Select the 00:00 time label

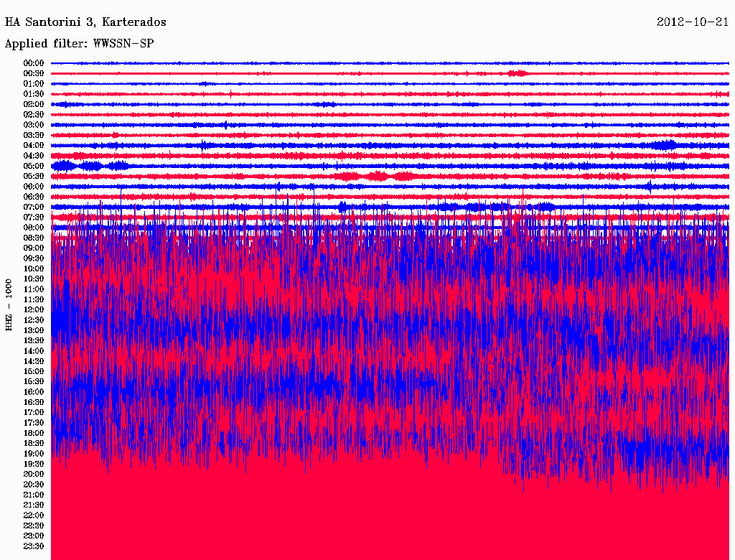click(x=34, y=63)
